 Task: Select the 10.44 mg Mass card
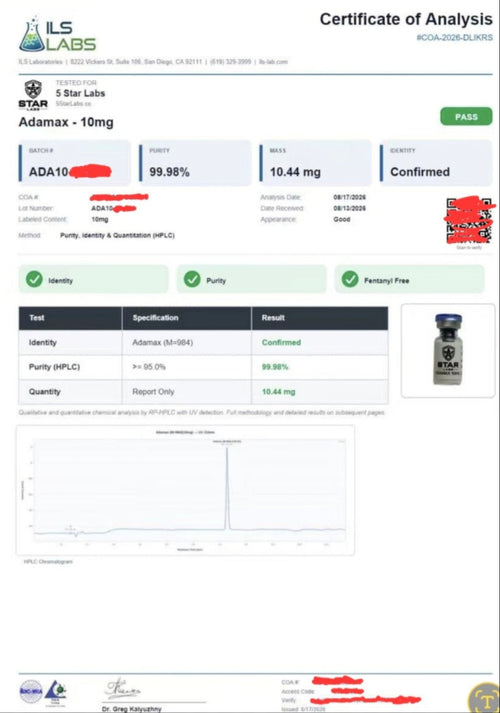pos(315,163)
